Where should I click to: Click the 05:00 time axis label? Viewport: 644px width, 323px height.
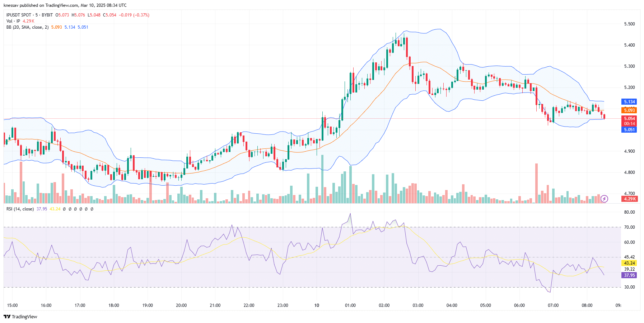coord(486,305)
